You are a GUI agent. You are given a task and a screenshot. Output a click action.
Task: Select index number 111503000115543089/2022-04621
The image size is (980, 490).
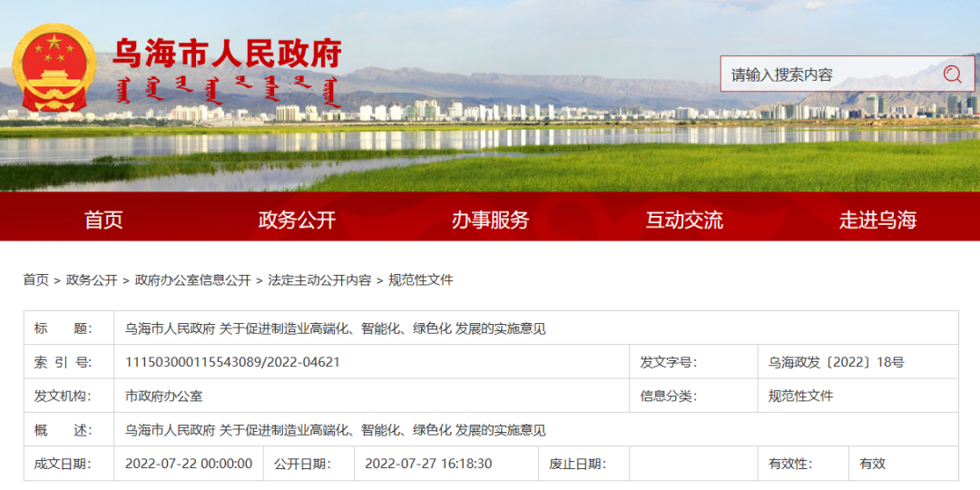pos(232,362)
